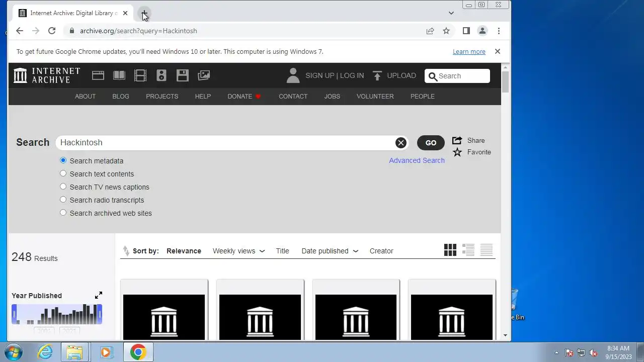
Task: Click the Favorite star icon
Action: tap(457, 152)
